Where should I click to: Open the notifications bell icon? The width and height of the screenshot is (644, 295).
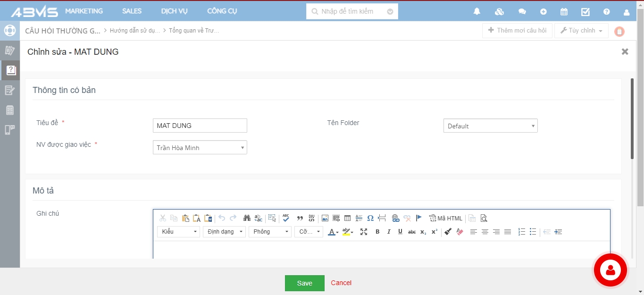pos(477,12)
